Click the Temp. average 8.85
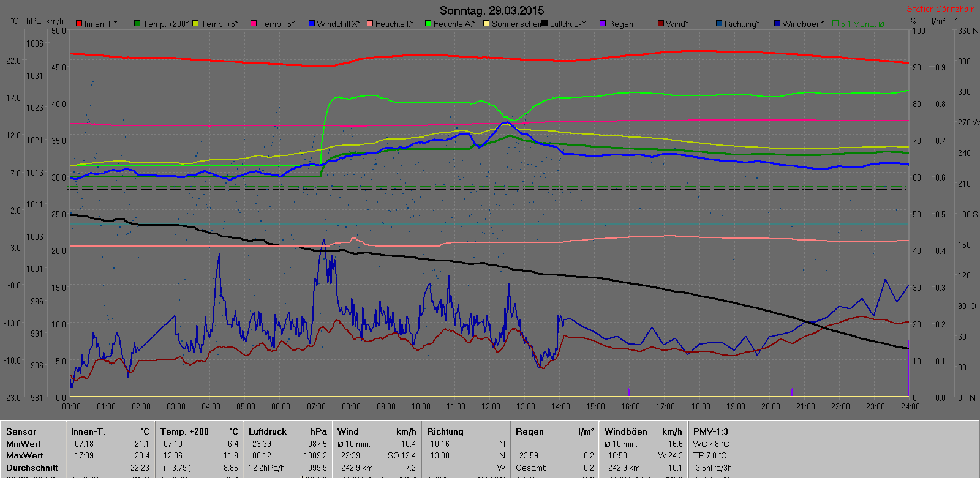The image size is (980, 478). 231,468
